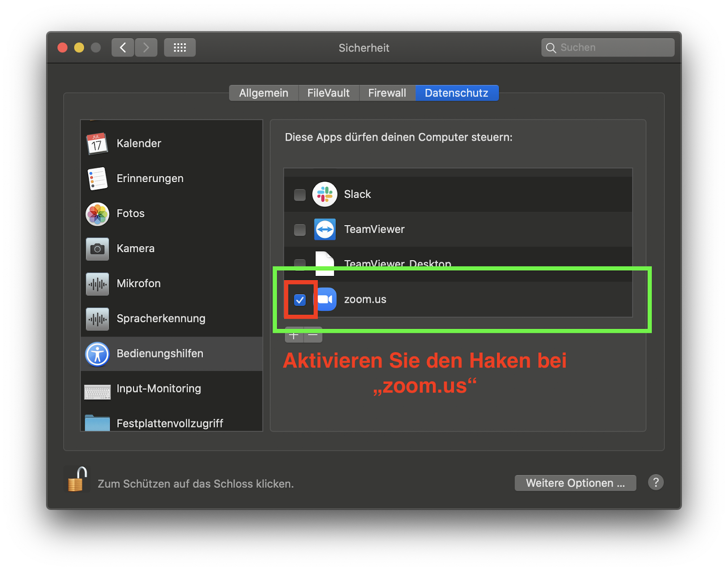The height and width of the screenshot is (571, 728).
Task: Click the TeamViewer app icon
Action: [324, 229]
